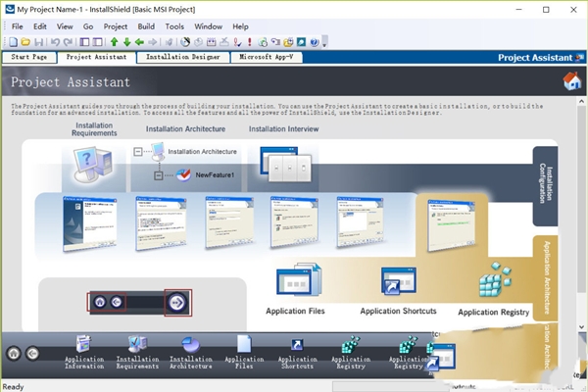This screenshot has height=392, width=588.
Task: Save the project with the floppy disk icon
Action: click(38, 42)
